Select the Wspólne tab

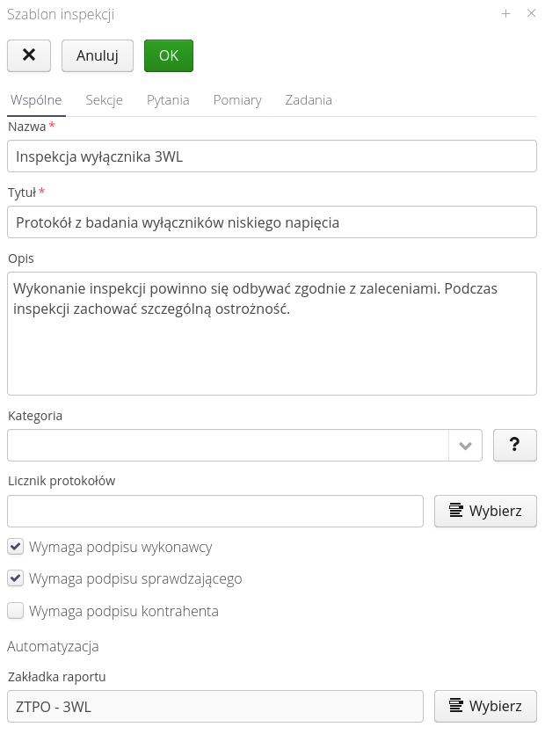(x=36, y=100)
